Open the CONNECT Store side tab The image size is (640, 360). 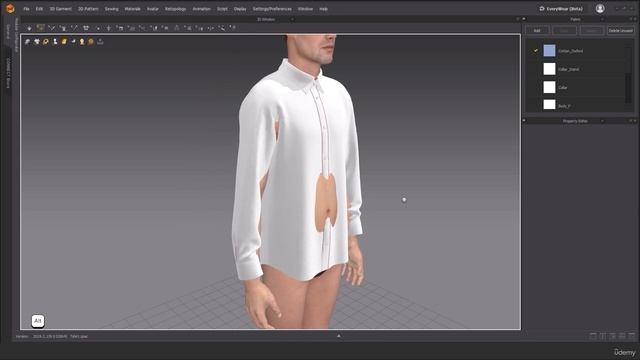[8, 72]
